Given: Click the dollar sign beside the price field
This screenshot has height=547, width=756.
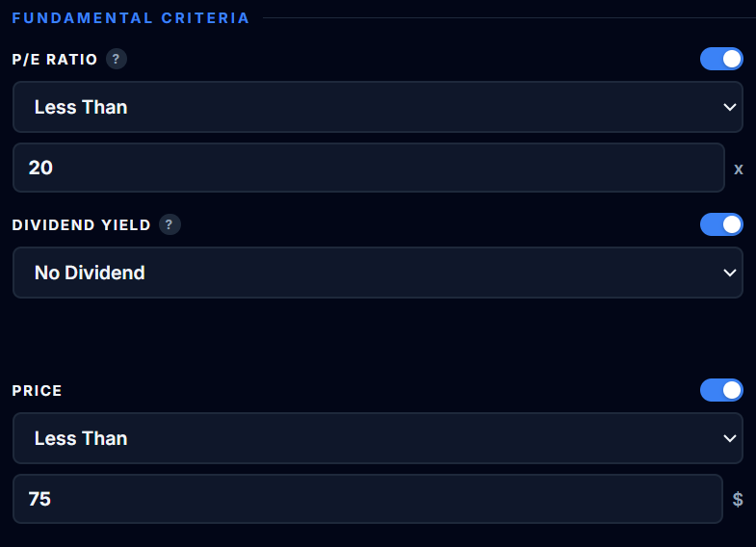Looking at the screenshot, I should coord(738,499).
